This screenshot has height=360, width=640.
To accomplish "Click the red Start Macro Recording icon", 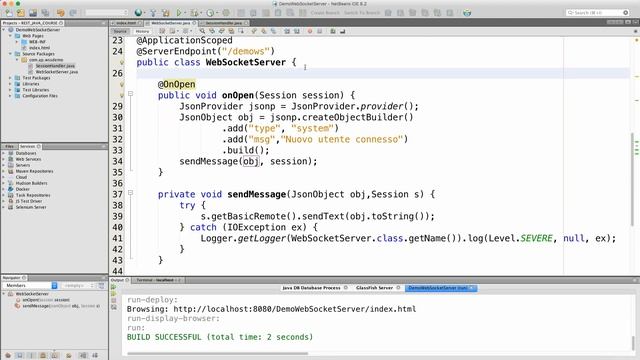I will click(310, 31).
